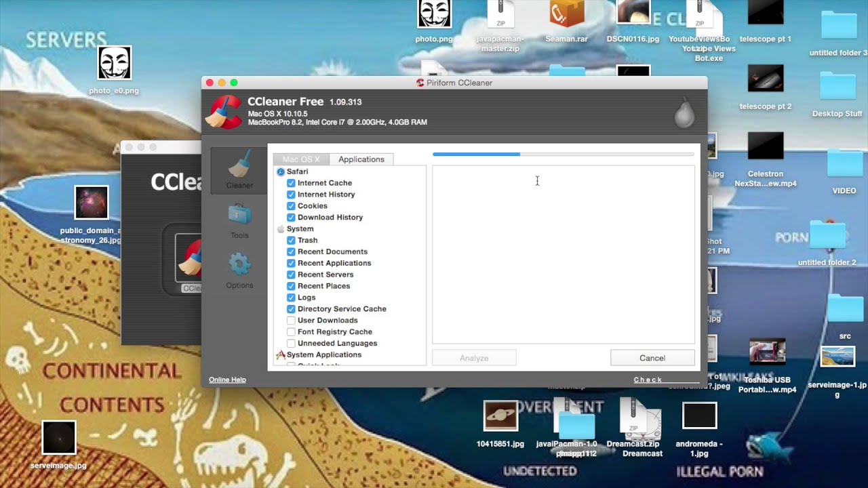Select 10415851.jpg Saturn image icon
The height and width of the screenshot is (488, 868).
pos(500,416)
